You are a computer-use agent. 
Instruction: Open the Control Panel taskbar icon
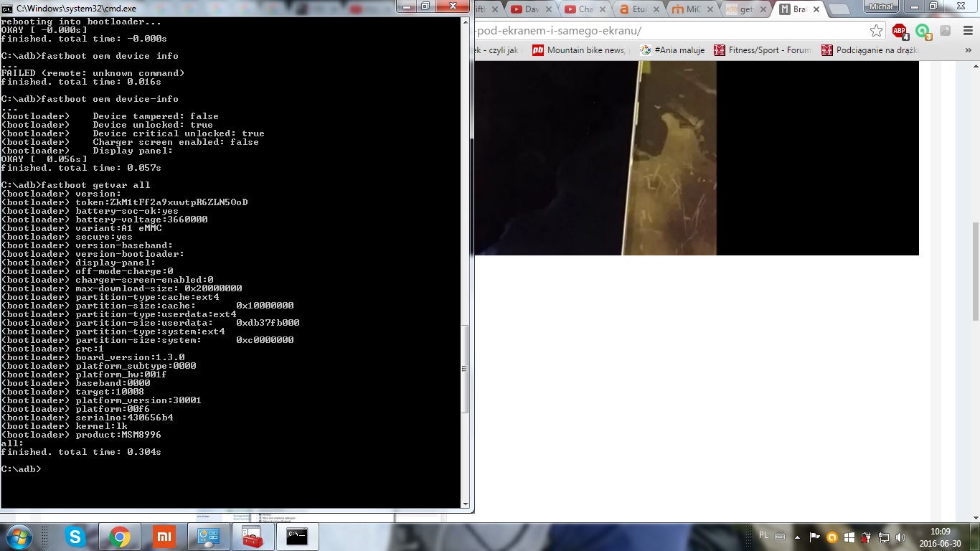[x=209, y=536]
